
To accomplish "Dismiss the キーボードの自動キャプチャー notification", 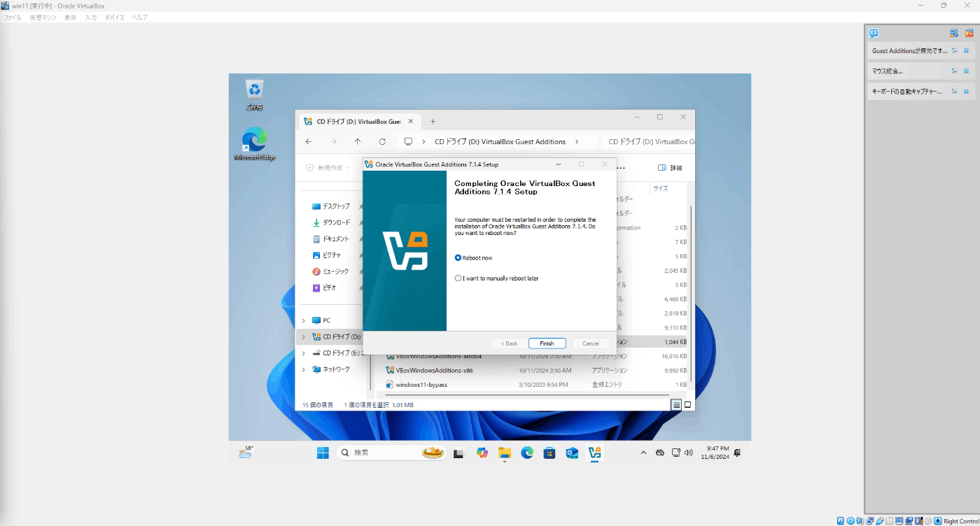I will [966, 91].
